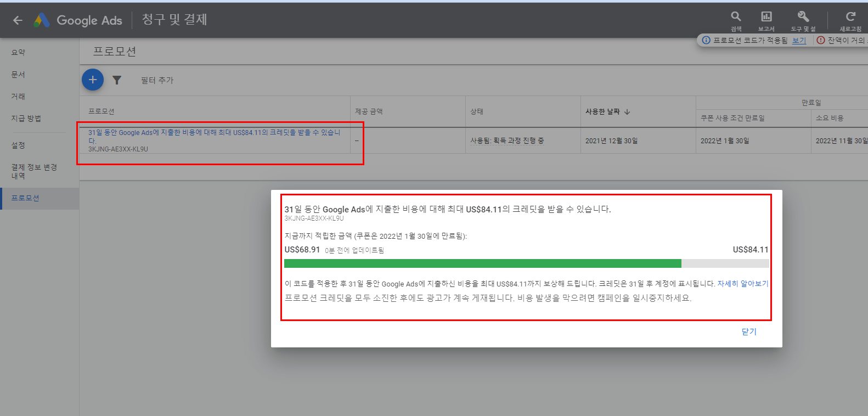Click the date cell 2021년 12월 30일
868x416 pixels.
point(611,140)
